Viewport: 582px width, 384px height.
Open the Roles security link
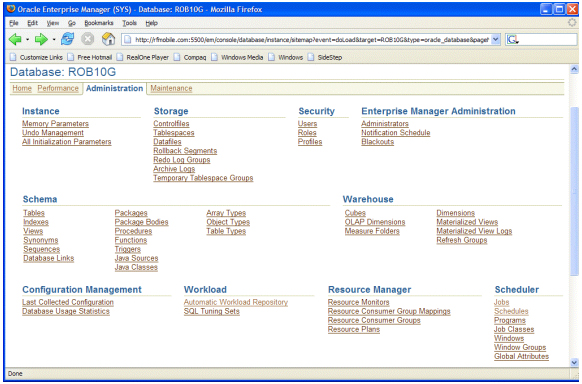coord(307,132)
